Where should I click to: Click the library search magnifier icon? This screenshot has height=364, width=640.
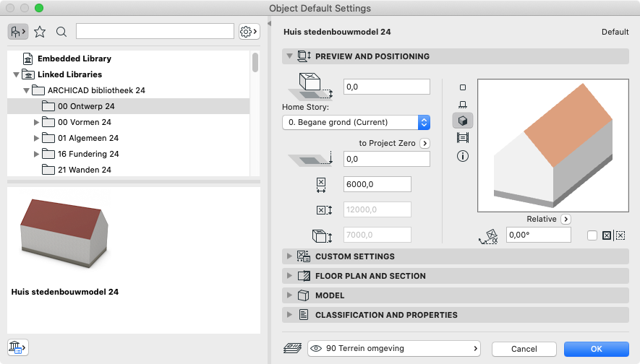tap(61, 32)
